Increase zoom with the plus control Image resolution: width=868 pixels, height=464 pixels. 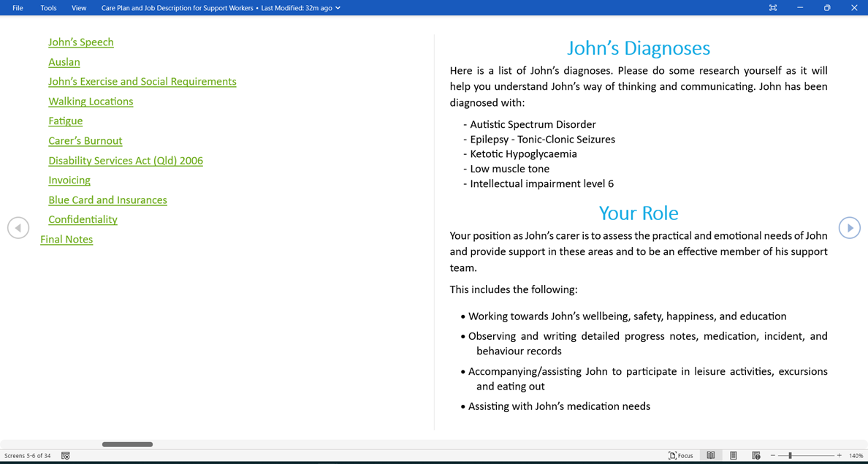point(839,455)
